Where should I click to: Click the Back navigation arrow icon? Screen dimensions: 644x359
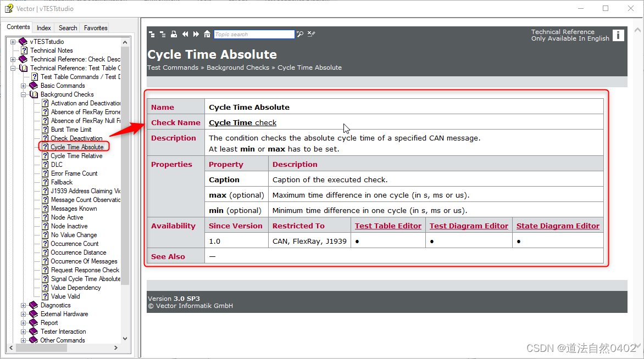pos(185,33)
